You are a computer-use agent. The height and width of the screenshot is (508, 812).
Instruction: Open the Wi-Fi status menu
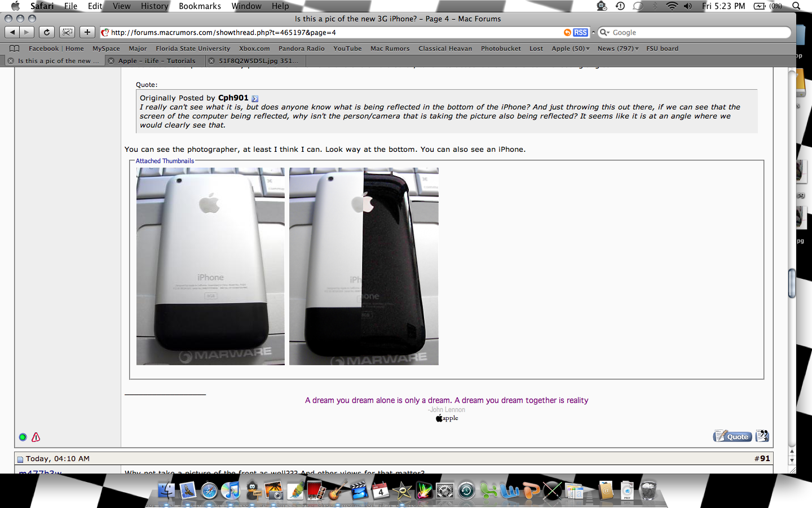click(x=672, y=6)
